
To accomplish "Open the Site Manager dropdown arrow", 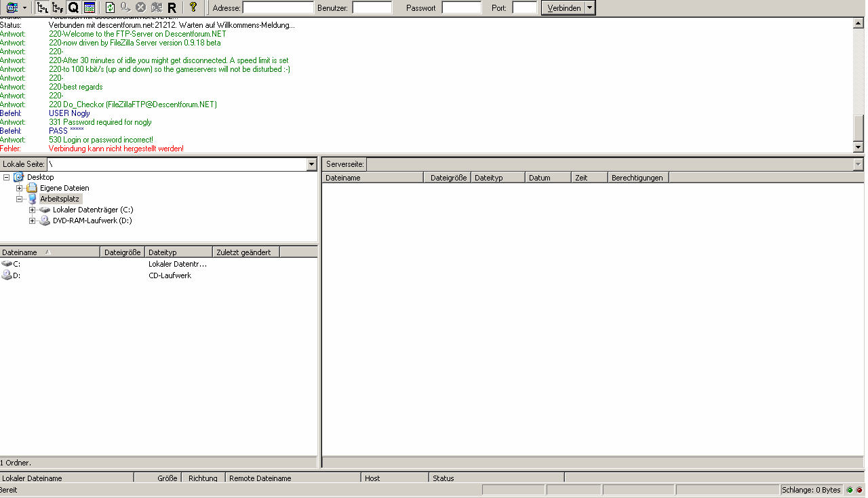I will click(25, 7).
